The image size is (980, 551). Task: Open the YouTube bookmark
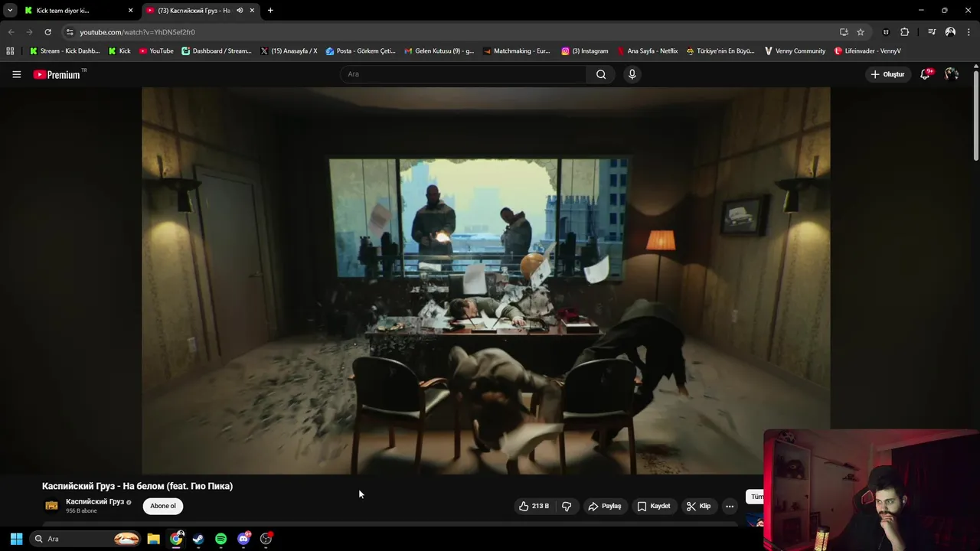[156, 51]
